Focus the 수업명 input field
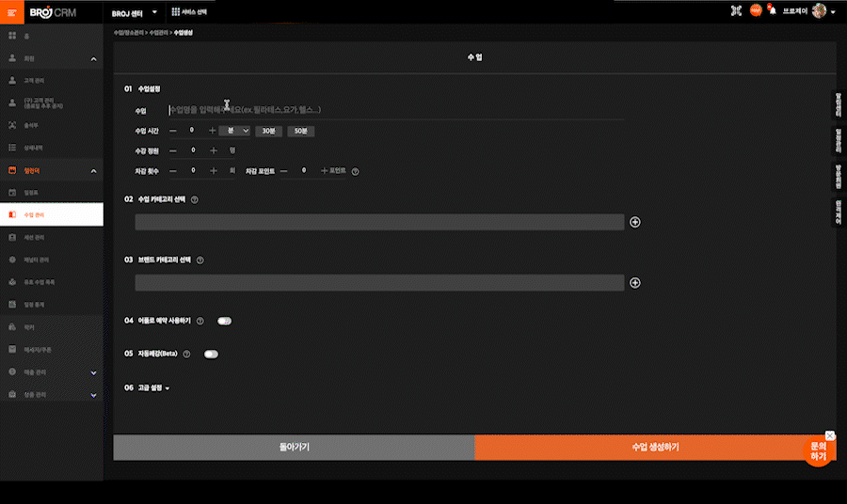Viewport: 847px width, 504px height. [x=396, y=110]
